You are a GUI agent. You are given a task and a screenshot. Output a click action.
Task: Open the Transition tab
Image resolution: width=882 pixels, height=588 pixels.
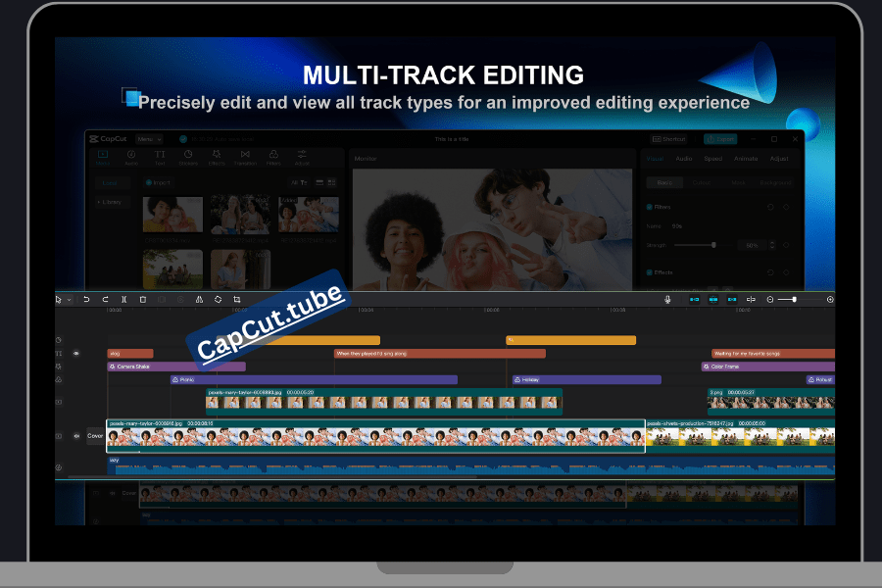(x=245, y=158)
